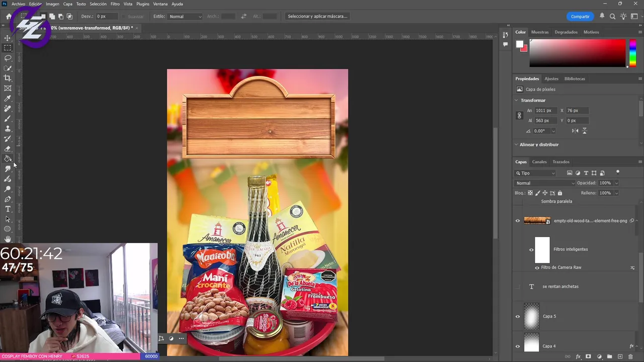644x362 pixels.
Task: Click the Discover lightbulb icon
Action: 623,16
